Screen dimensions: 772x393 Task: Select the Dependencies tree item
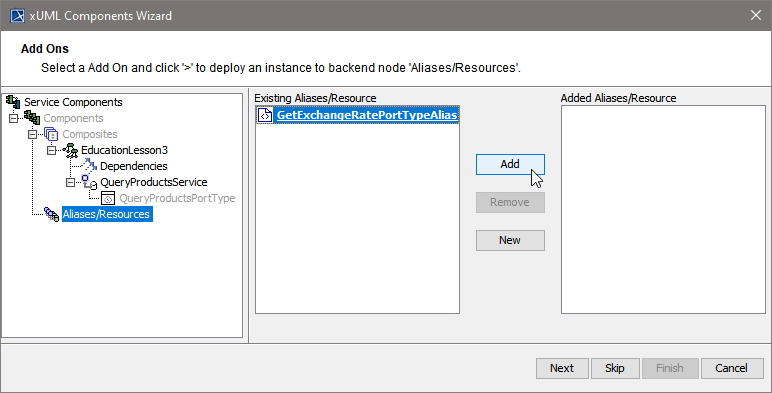(133, 166)
